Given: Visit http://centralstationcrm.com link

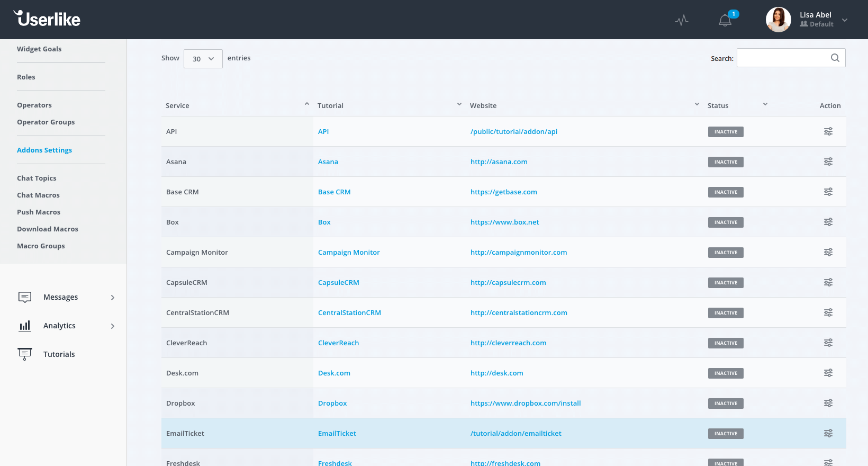Looking at the screenshot, I should click(519, 312).
